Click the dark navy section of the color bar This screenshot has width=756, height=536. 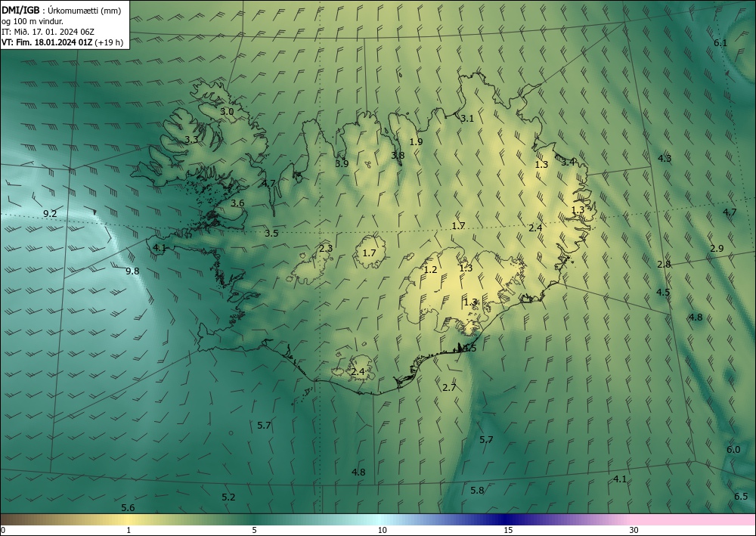[507, 519]
